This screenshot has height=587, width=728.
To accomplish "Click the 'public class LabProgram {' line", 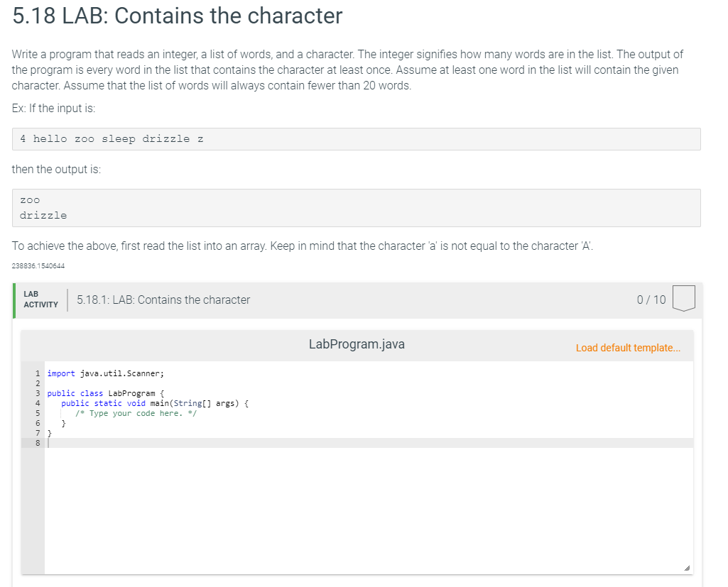I will click(x=105, y=393).
